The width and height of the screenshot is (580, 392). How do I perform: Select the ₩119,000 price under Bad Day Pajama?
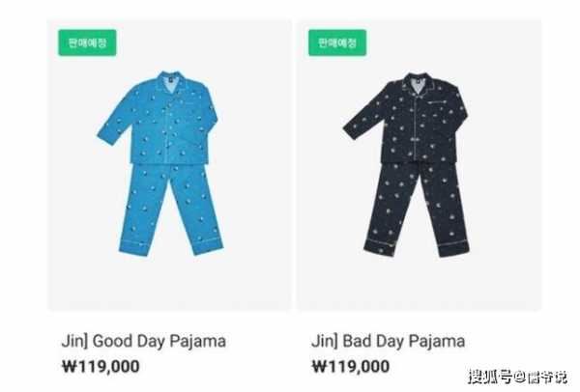pyautogui.click(x=351, y=367)
